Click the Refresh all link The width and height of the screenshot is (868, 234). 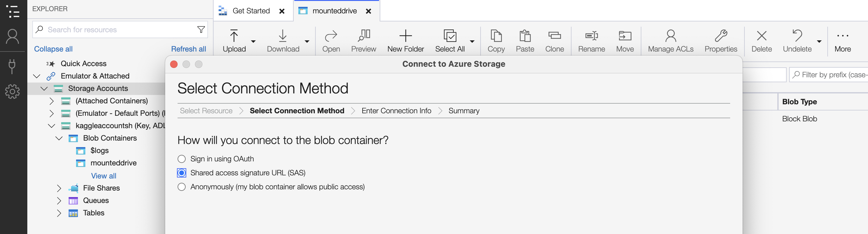tap(188, 49)
